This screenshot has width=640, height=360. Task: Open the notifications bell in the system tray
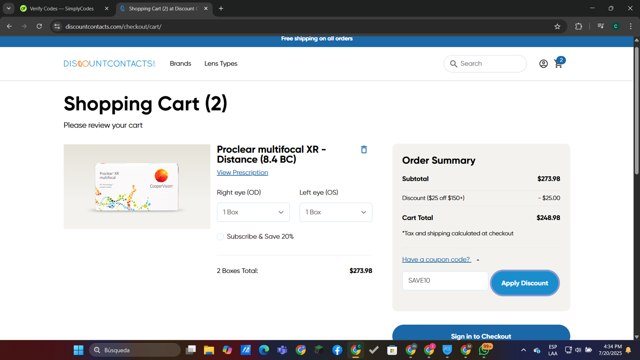pos(628,350)
